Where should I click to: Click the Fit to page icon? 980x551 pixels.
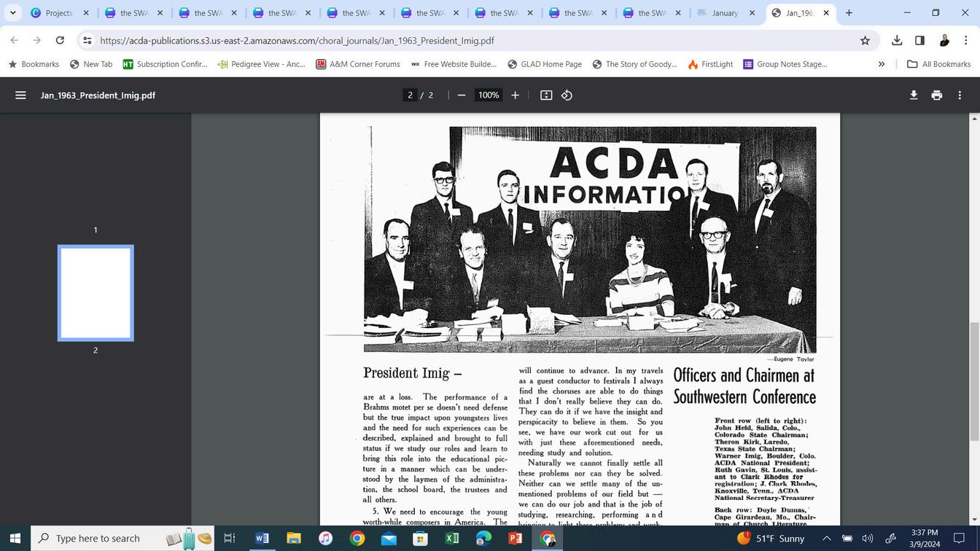[546, 95]
